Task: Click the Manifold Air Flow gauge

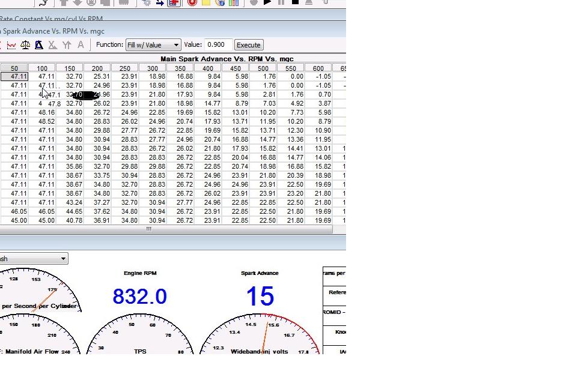Action: coord(40,334)
